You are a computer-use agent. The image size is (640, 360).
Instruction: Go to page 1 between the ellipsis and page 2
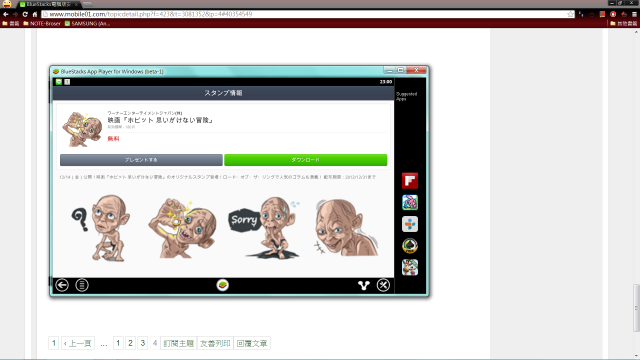pos(118,343)
